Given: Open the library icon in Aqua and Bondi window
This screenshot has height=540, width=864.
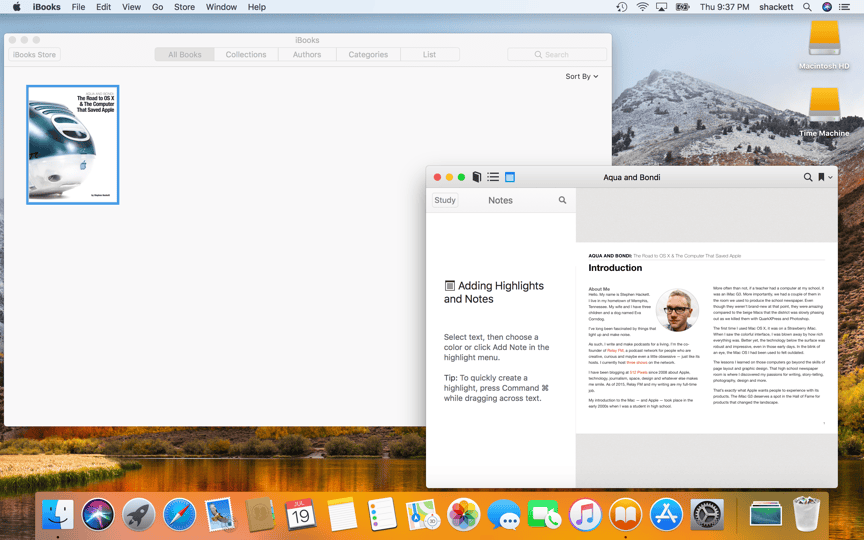Looking at the screenshot, I should point(477,177).
